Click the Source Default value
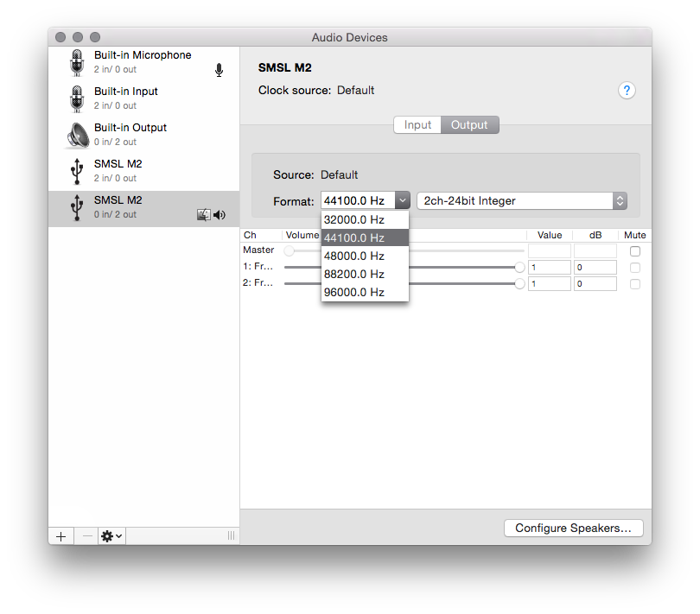 [340, 175]
